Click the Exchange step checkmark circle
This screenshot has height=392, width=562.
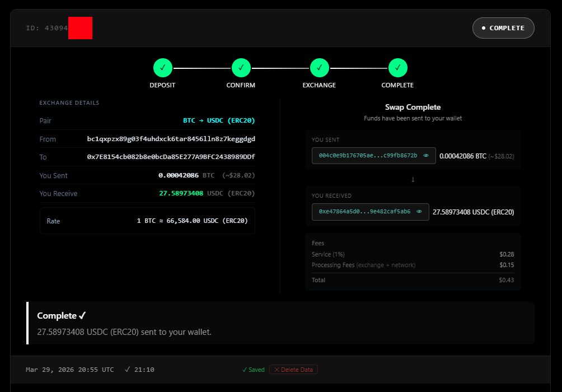[x=320, y=68]
